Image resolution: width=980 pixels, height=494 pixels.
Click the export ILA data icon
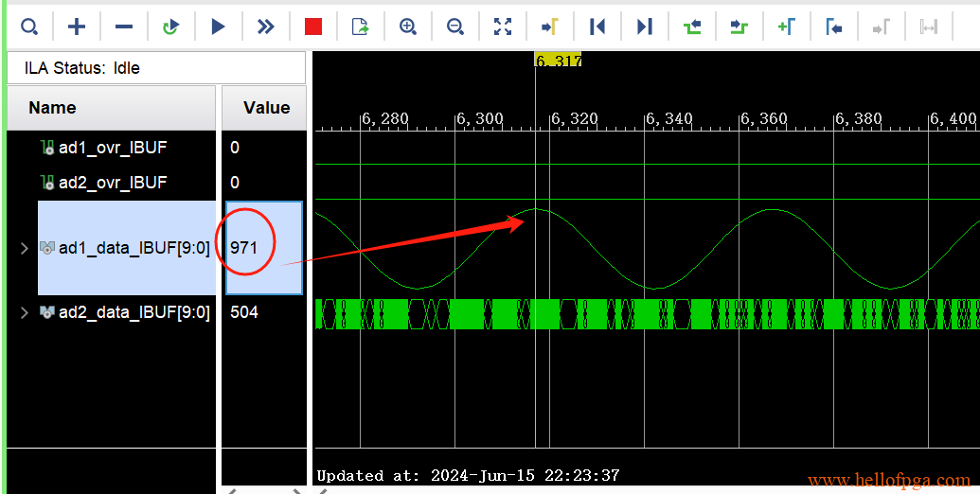click(361, 26)
